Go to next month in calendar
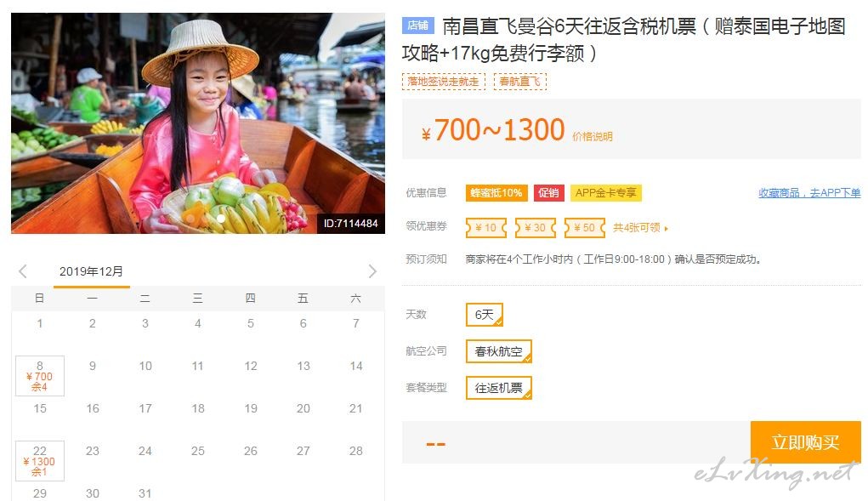 click(x=372, y=271)
